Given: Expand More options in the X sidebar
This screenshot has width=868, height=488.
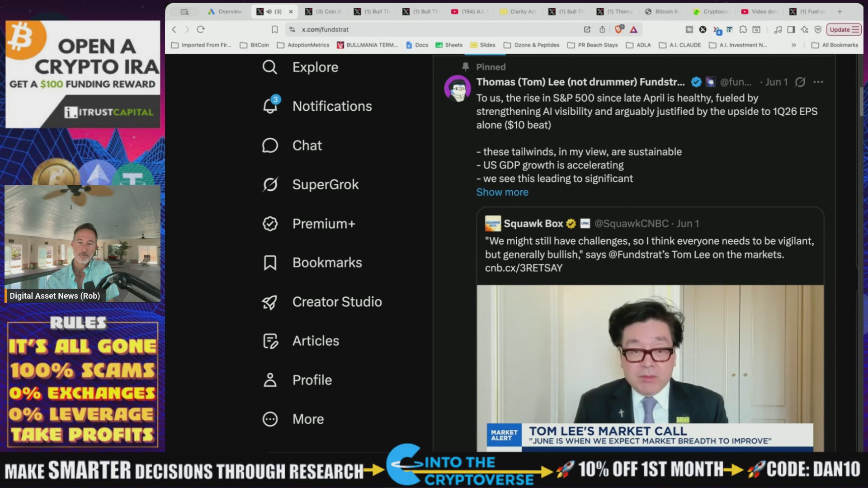Looking at the screenshot, I should [x=293, y=419].
